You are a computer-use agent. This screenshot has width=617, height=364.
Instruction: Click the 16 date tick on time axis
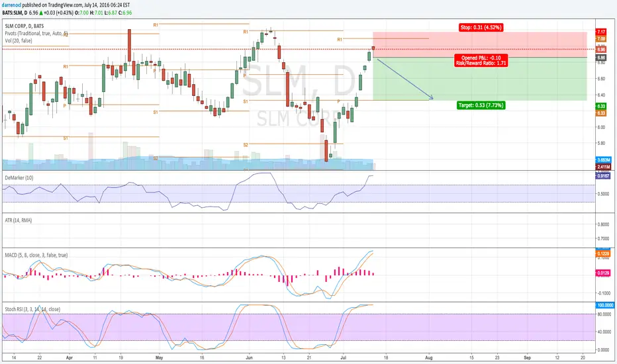202,357
